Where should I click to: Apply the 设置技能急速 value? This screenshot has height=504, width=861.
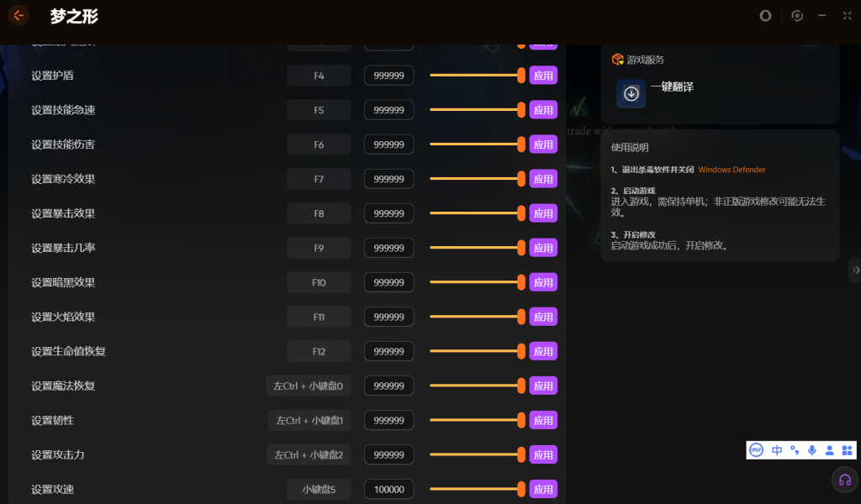coord(543,110)
